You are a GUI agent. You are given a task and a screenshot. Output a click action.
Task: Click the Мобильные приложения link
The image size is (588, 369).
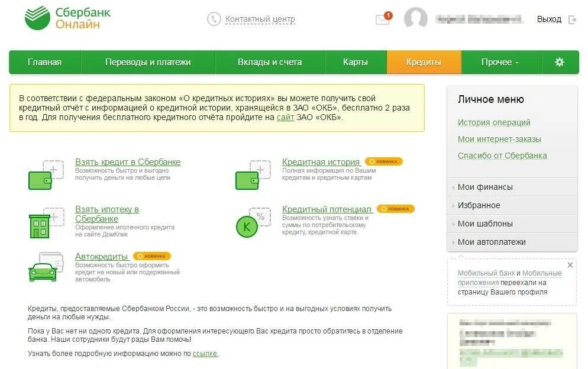point(510,278)
